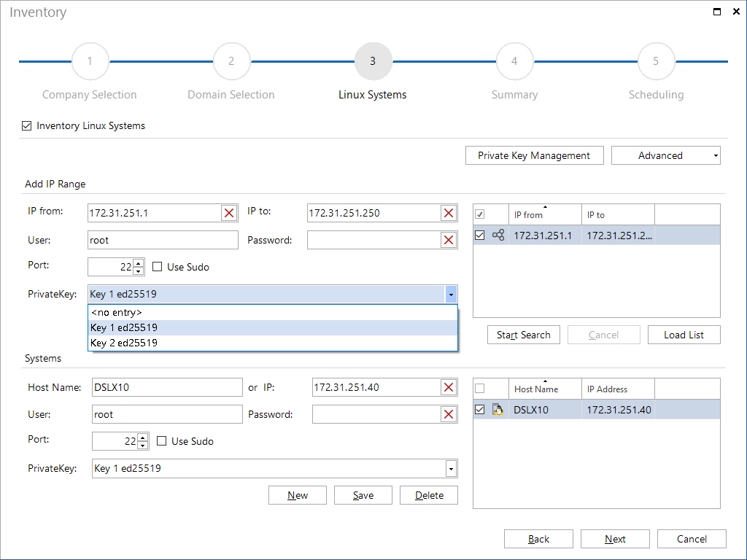Open Private Key Management

(x=534, y=155)
